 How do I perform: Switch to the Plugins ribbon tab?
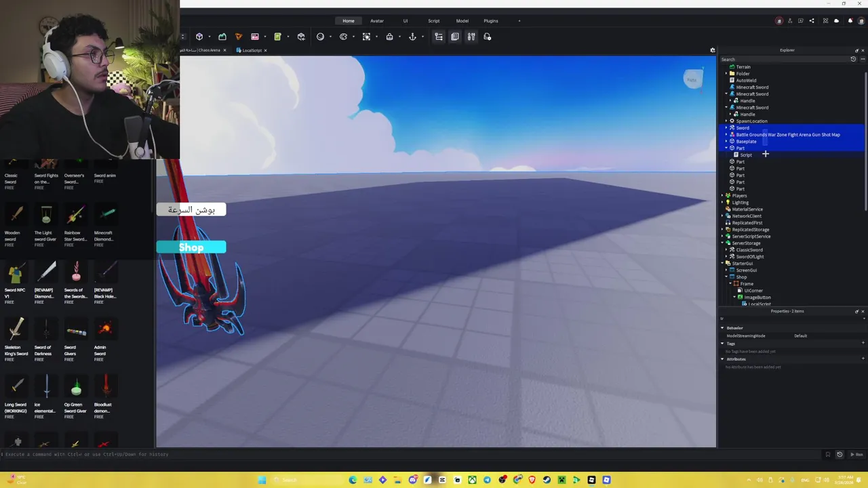point(491,21)
